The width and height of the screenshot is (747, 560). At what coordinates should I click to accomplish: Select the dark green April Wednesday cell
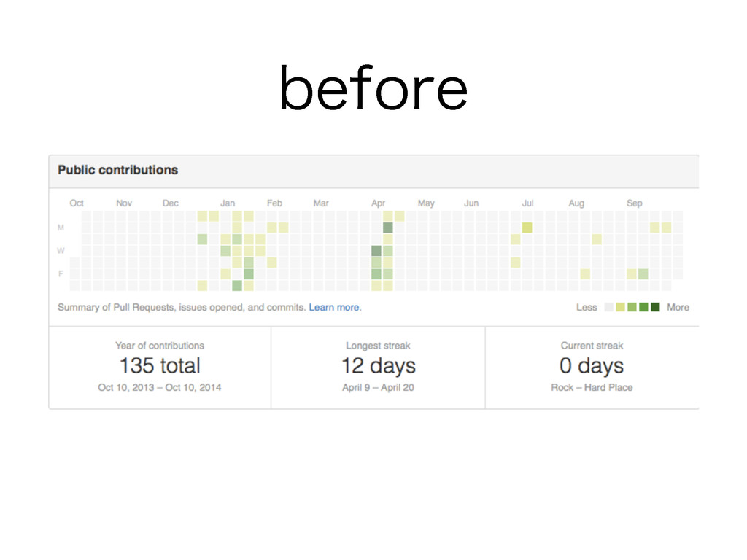tap(376, 251)
